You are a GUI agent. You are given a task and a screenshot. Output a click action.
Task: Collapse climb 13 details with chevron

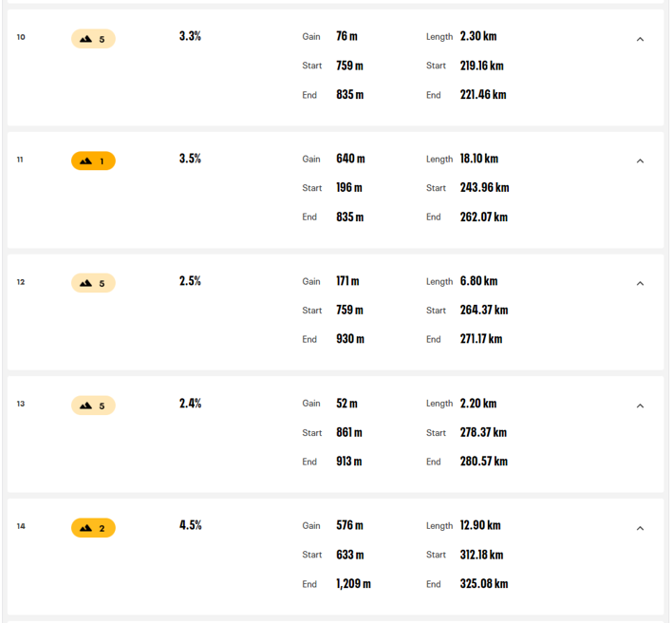point(640,406)
